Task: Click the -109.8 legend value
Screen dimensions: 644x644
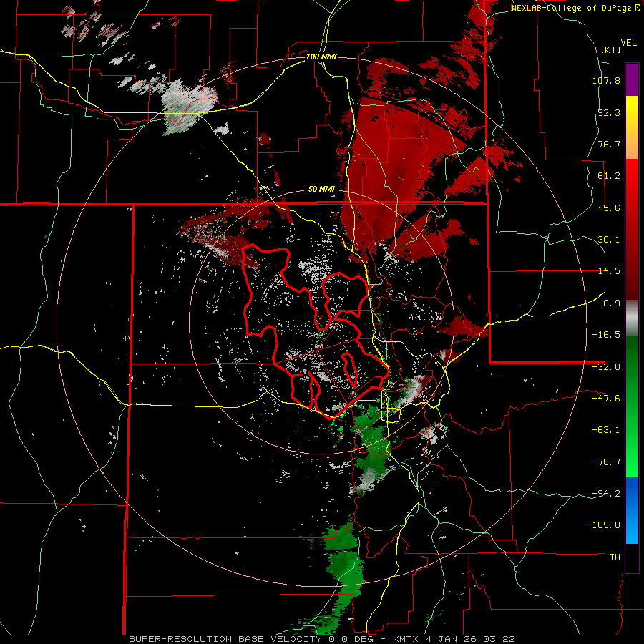Action: pos(603,525)
